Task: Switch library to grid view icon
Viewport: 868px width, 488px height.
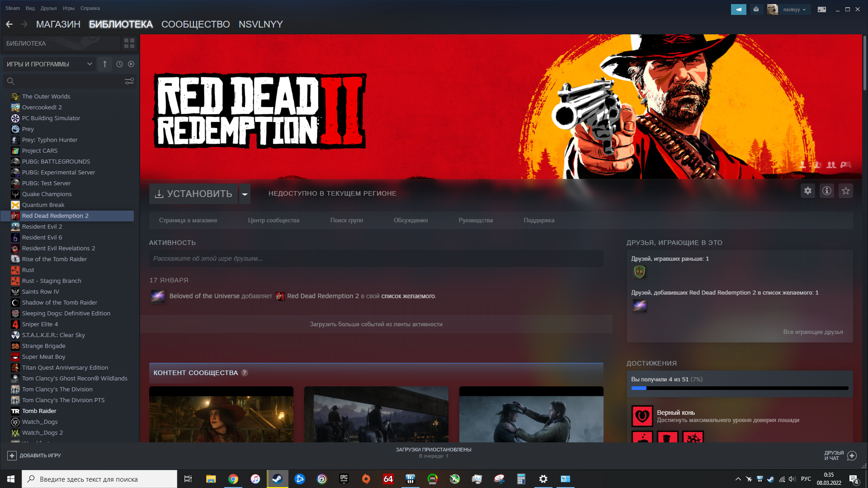Action: 129,43
